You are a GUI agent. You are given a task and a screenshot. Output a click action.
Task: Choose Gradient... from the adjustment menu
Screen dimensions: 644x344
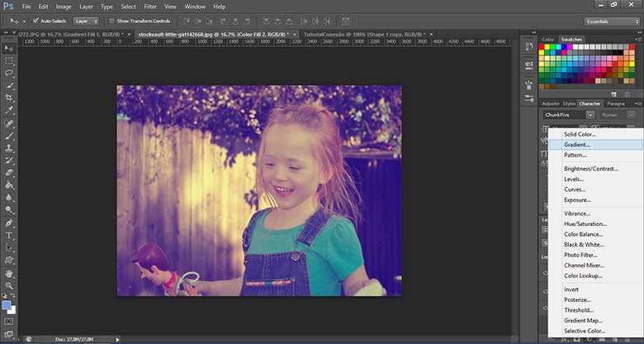577,144
